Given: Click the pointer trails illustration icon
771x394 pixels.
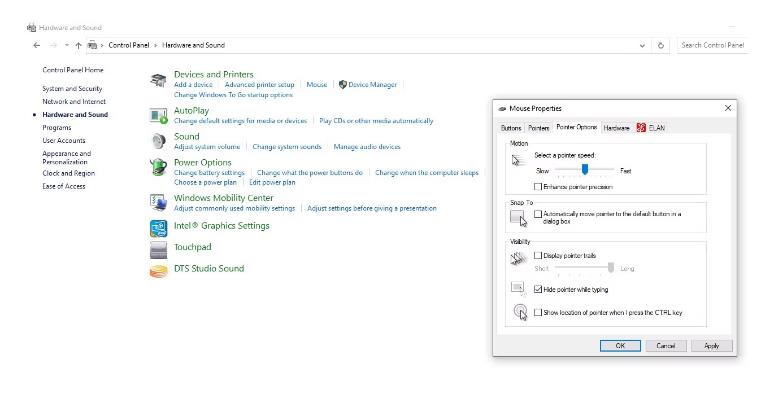Looking at the screenshot, I should point(519,258).
